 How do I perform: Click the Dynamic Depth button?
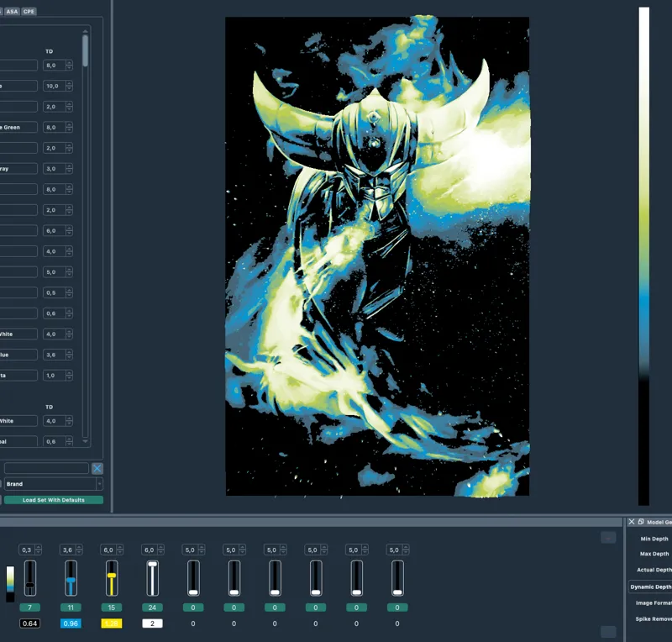coord(650,587)
